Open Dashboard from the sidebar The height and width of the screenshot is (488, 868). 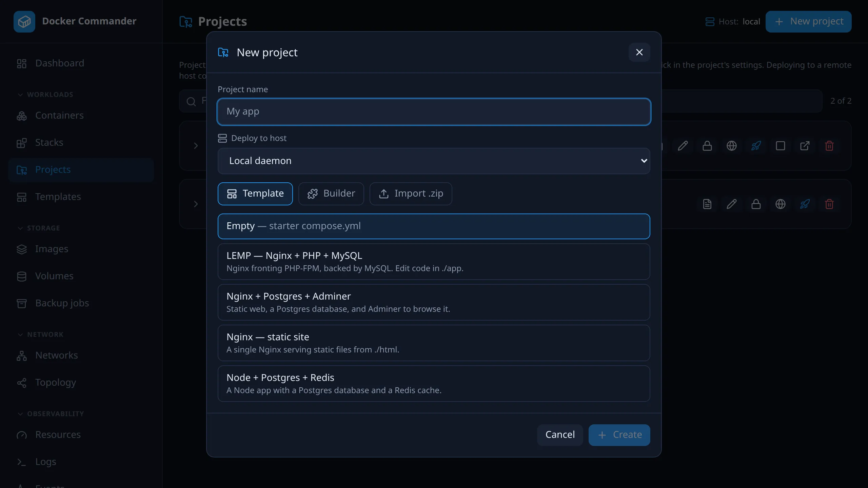tap(81, 63)
